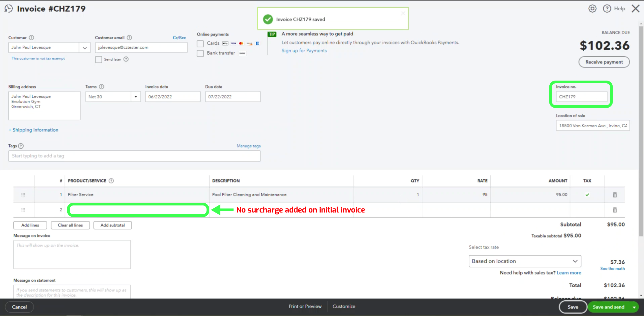The width and height of the screenshot is (644, 316).
Task: Open the Product/Service column help icon
Action: 111,181
